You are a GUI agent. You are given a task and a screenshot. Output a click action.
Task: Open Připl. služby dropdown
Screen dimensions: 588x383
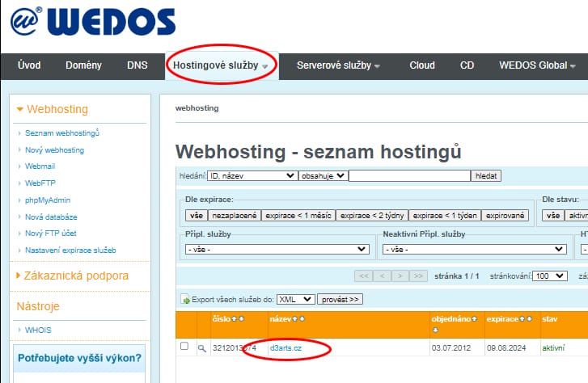(277, 249)
